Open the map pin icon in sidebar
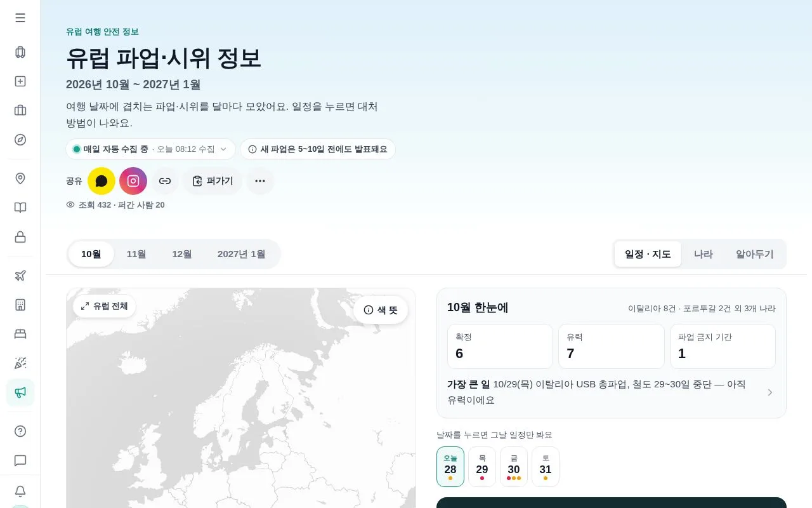Screen dimensions: 812x508 pyautogui.click(x=20, y=178)
